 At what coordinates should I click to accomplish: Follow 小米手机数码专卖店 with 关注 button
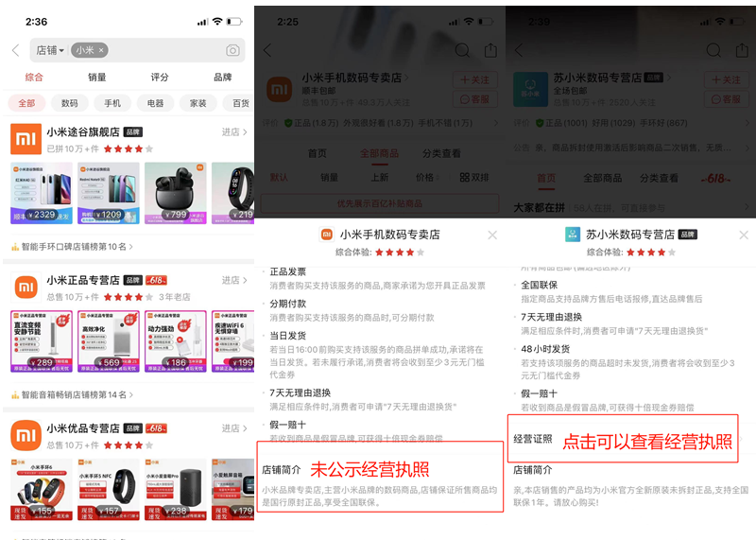475,79
